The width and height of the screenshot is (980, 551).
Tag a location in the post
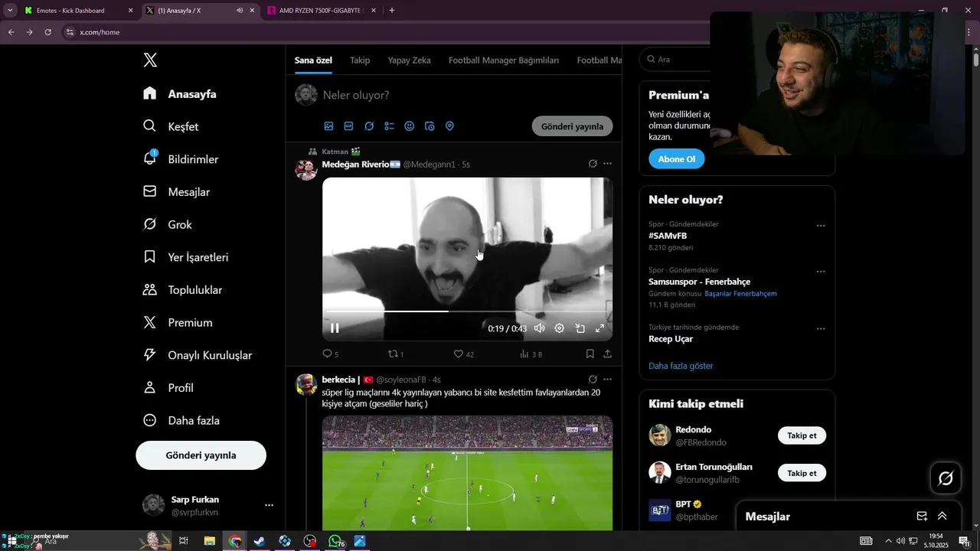click(449, 126)
